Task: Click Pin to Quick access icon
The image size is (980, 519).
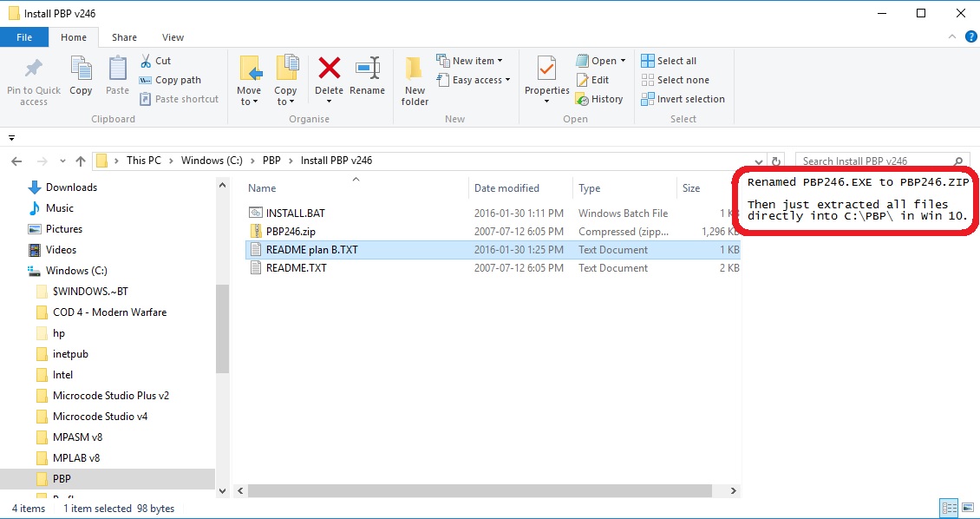Action: click(34, 69)
